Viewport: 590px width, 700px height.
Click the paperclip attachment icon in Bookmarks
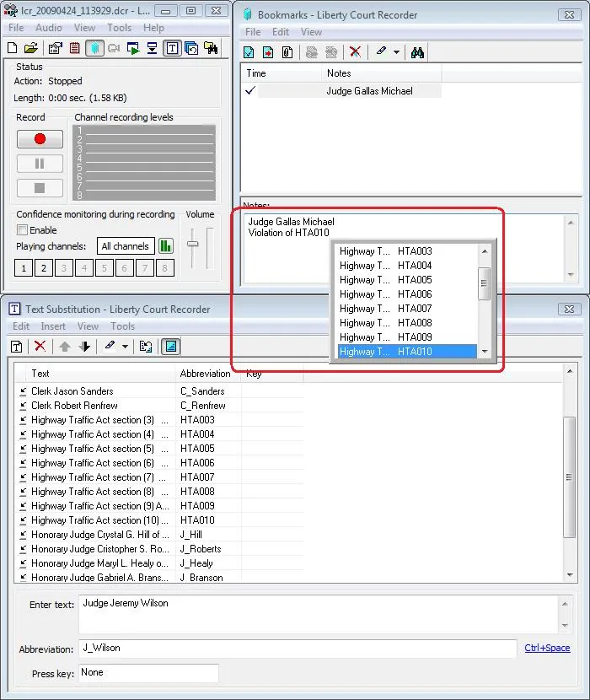pyautogui.click(x=287, y=52)
